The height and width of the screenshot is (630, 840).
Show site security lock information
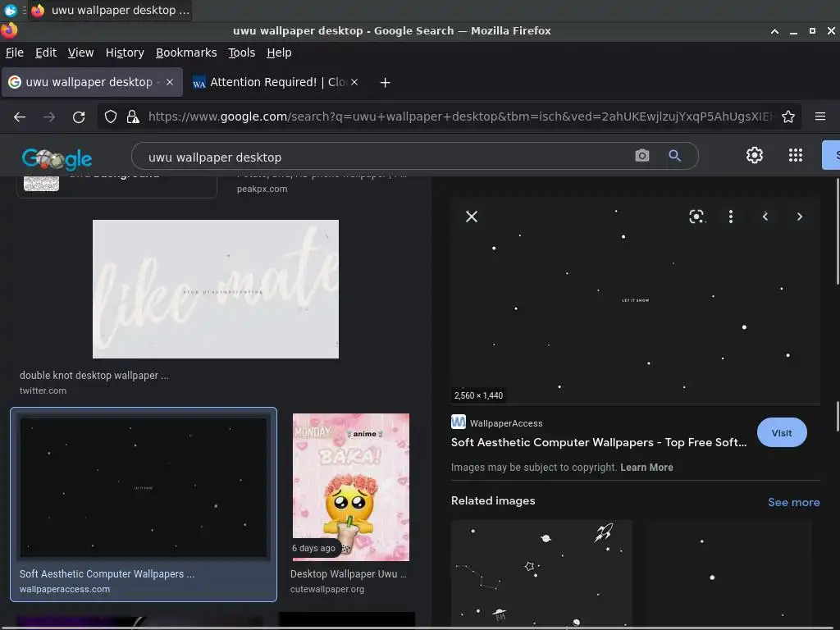coord(133,116)
